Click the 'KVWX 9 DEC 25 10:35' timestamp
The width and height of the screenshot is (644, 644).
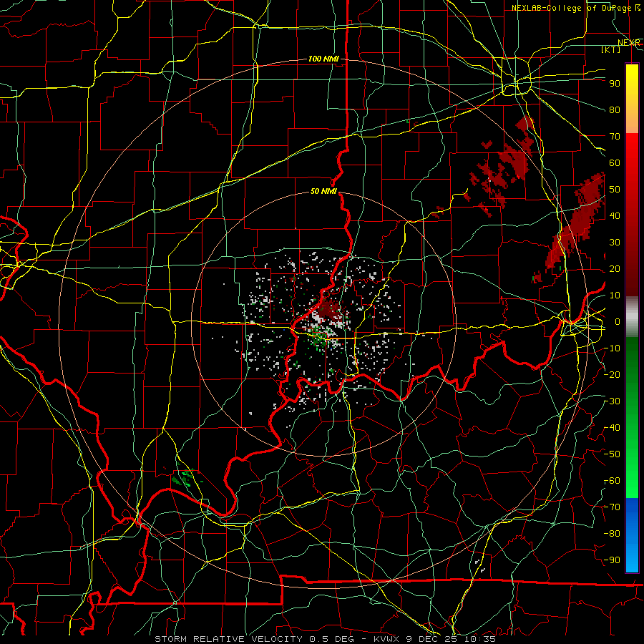click(x=434, y=639)
